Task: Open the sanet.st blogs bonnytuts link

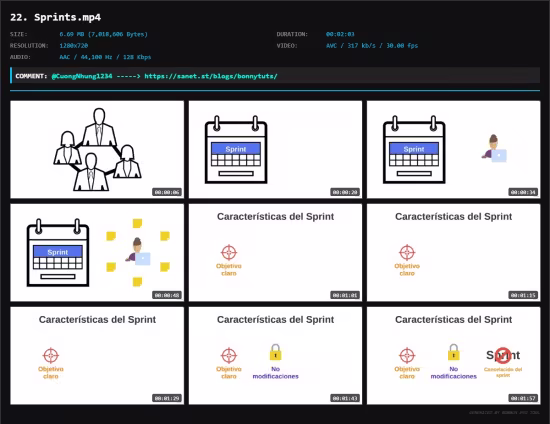Action: (x=211, y=76)
